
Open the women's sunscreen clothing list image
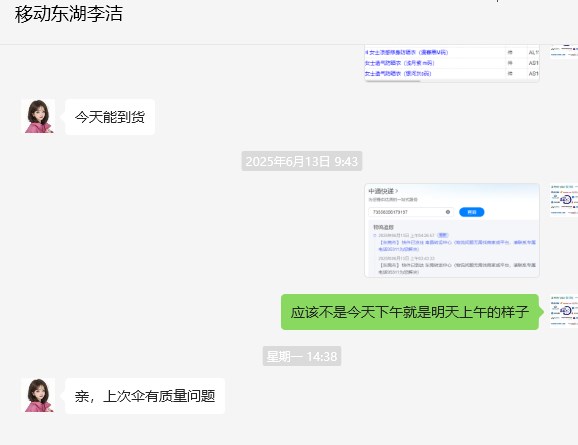tap(452, 63)
